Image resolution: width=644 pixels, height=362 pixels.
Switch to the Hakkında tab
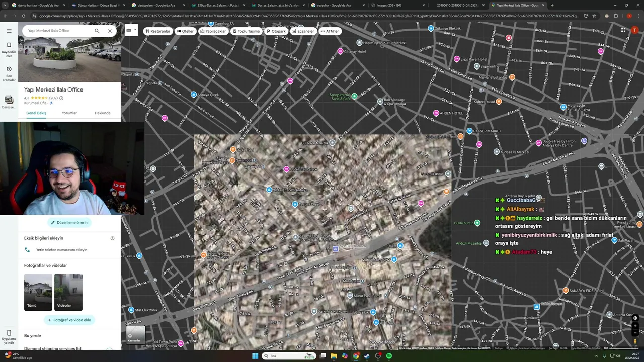[x=103, y=113]
